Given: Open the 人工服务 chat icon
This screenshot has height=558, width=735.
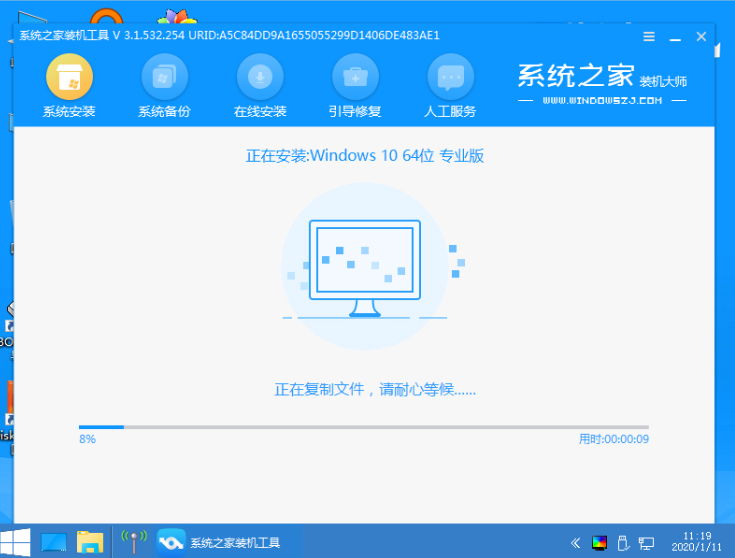Looking at the screenshot, I should (x=450, y=77).
